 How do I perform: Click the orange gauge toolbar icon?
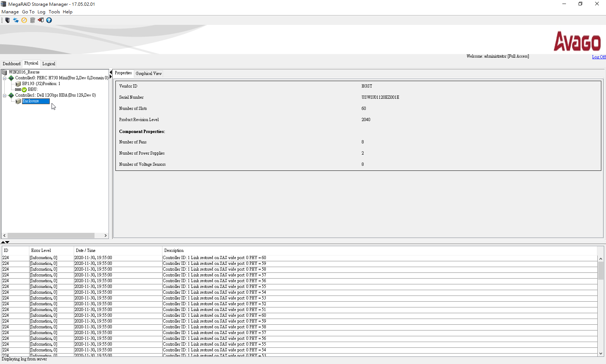click(24, 20)
